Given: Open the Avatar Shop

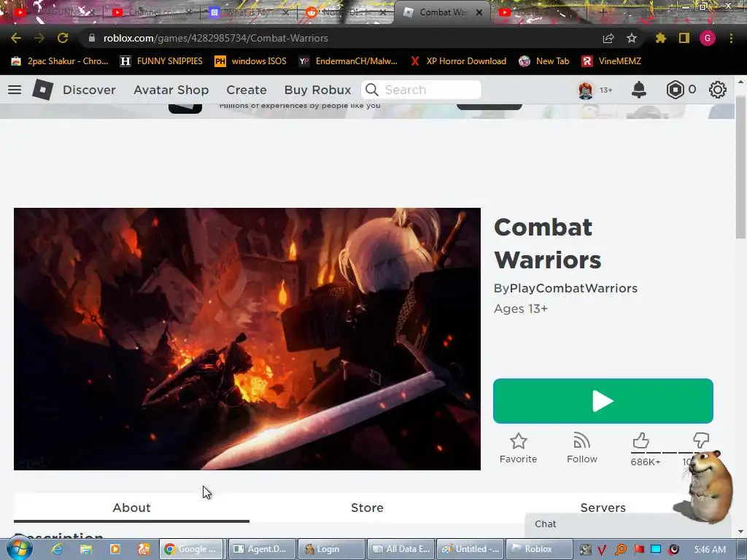Looking at the screenshot, I should point(171,90).
